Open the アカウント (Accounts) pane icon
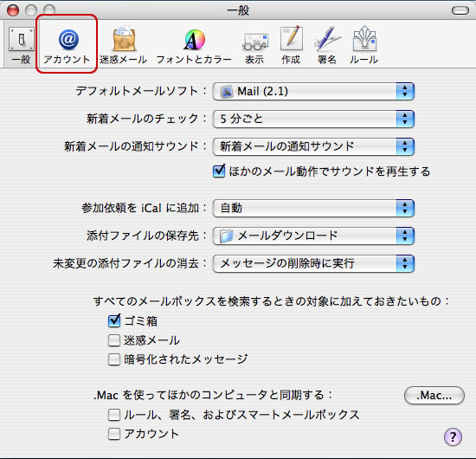Viewport: 476px width, 459px height. [x=68, y=46]
